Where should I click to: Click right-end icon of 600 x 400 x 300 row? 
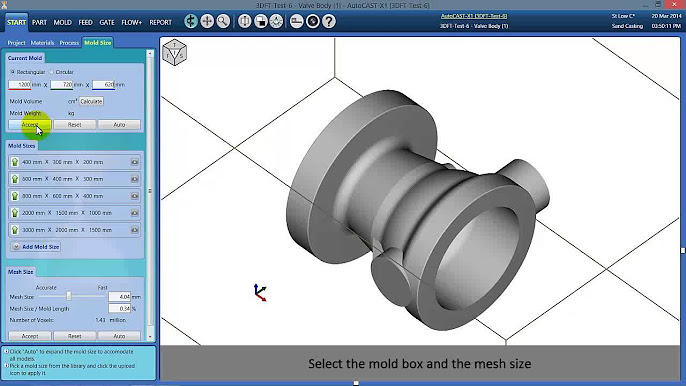click(x=135, y=179)
